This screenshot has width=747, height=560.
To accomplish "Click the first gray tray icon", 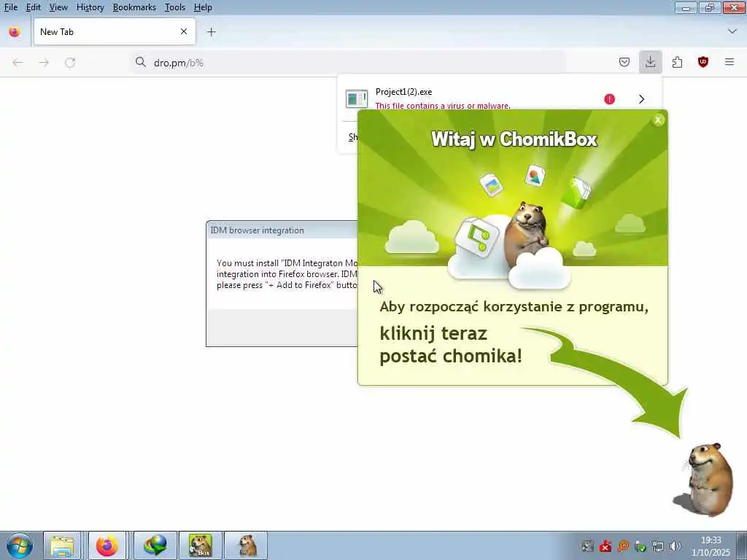I will (x=588, y=546).
